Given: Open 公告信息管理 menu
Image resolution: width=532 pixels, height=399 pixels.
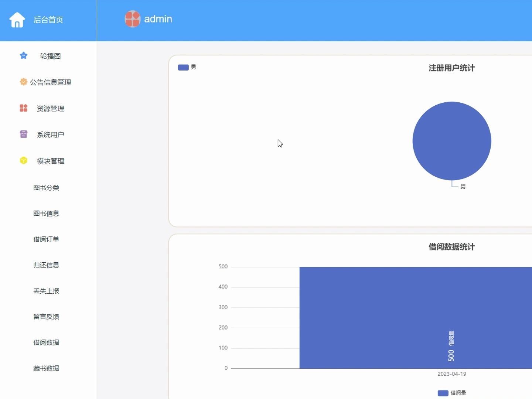Looking at the screenshot, I should click(50, 82).
